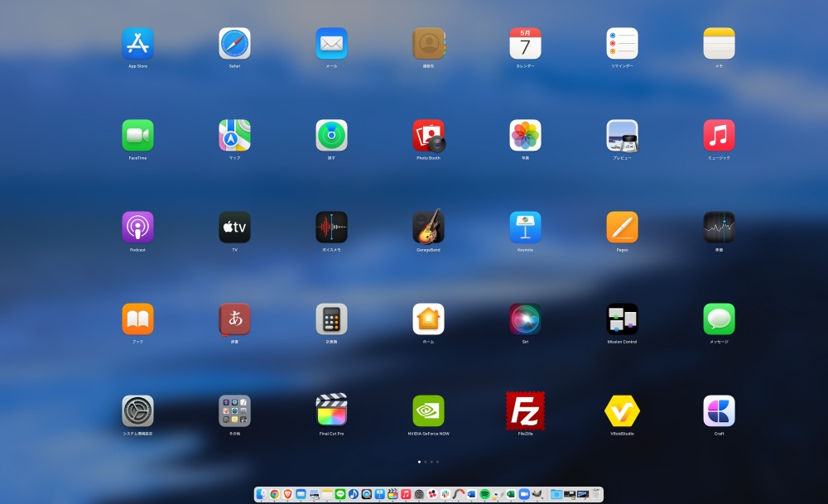This screenshot has height=504, width=828.
Task: Launch FileZilla
Action: point(526,410)
